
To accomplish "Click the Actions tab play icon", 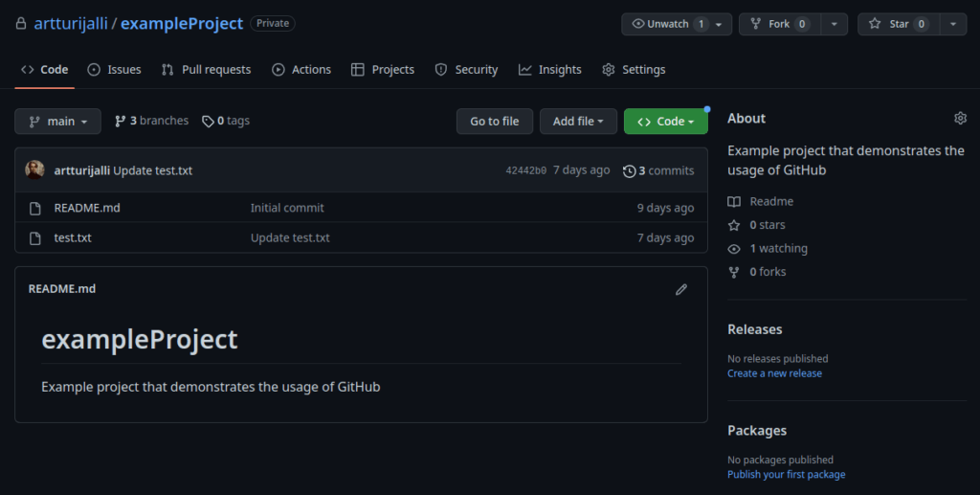I will pos(278,70).
